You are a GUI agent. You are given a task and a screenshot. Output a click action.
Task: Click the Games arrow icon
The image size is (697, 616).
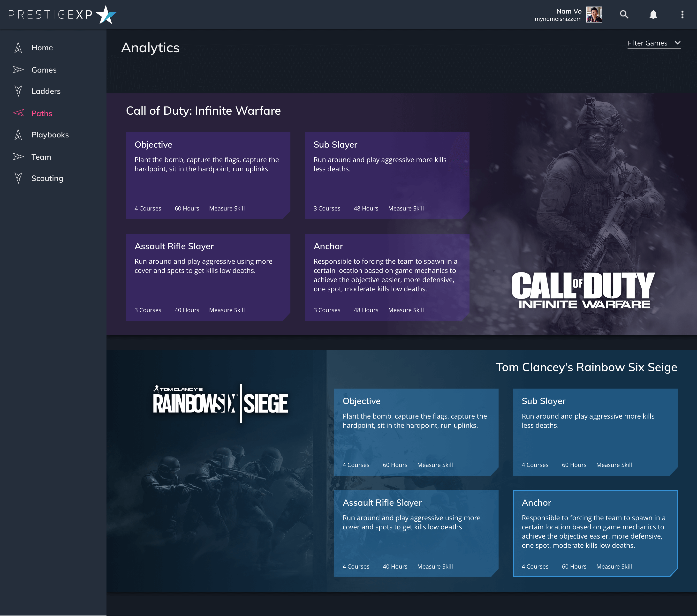tap(18, 70)
